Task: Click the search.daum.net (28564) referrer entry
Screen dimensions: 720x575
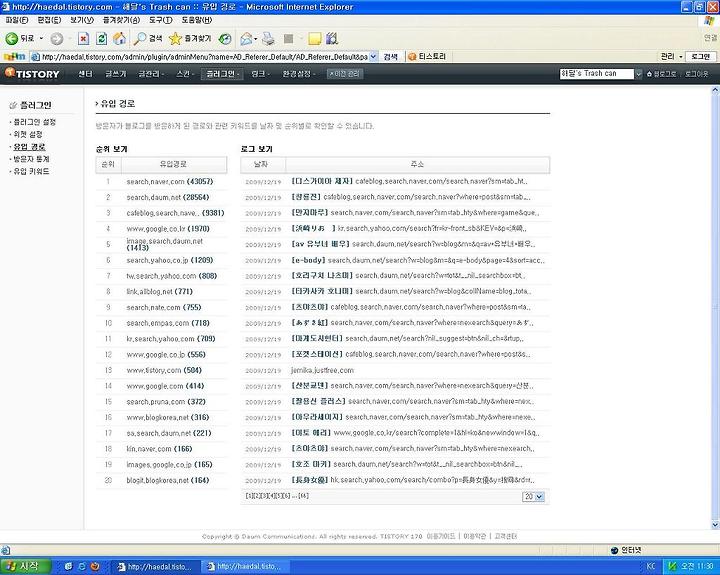Action: click(x=168, y=197)
